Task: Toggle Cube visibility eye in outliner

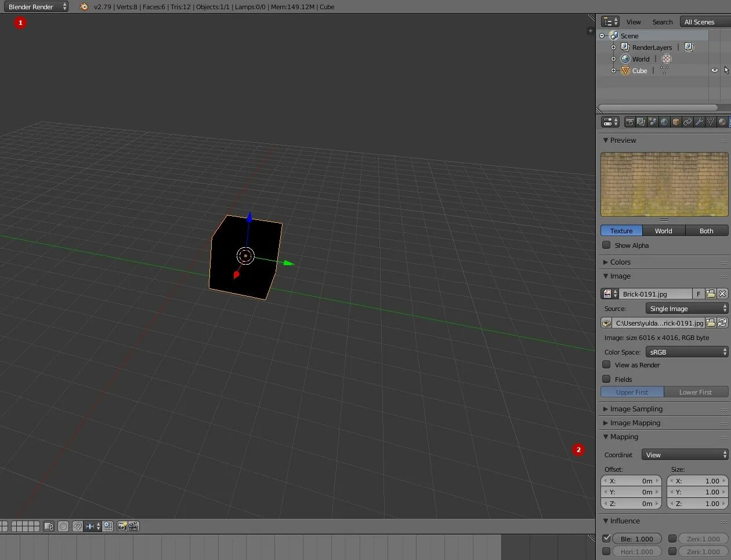Action: click(x=714, y=70)
